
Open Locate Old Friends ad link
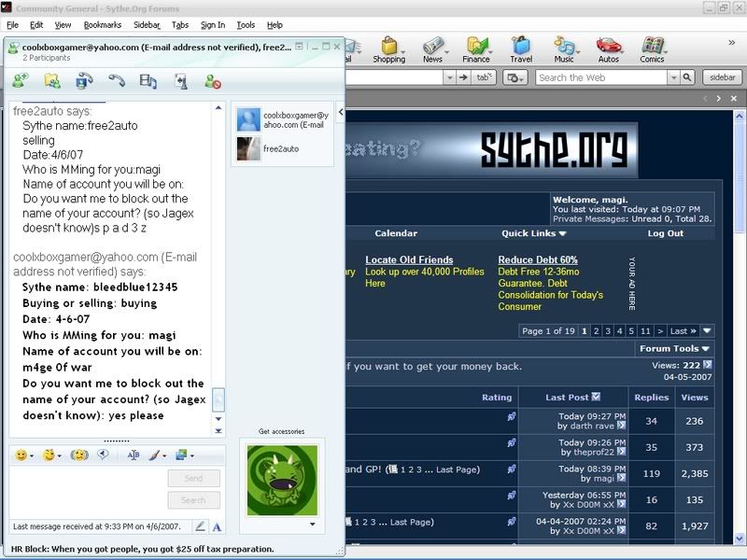pos(409,260)
